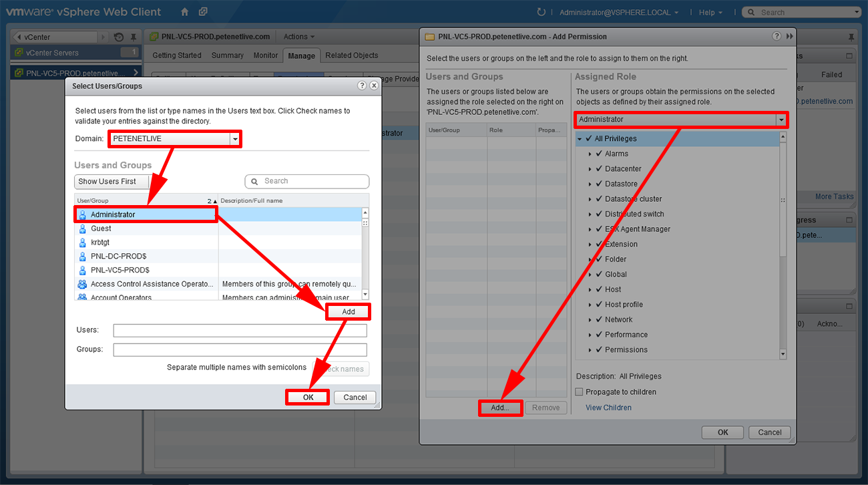Click Access Control Assistance Operators group icon
This screenshot has width=868, height=485.
pyautogui.click(x=82, y=284)
